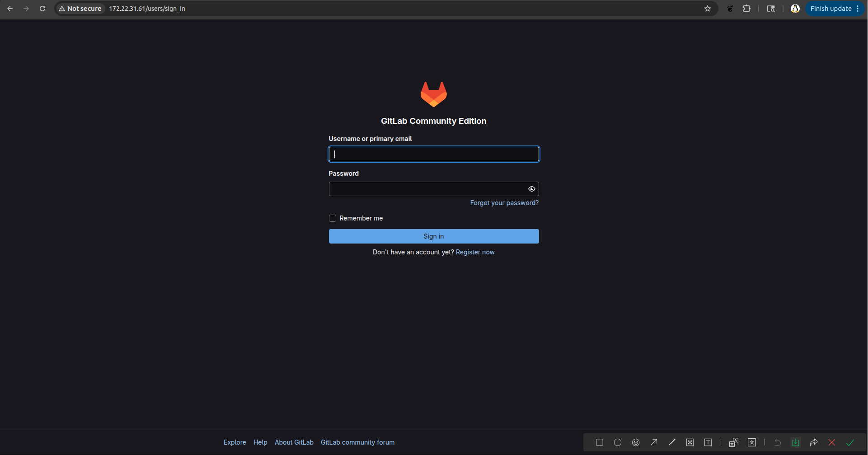
Task: Open the screenshot cancel red X option
Action: 831,442
